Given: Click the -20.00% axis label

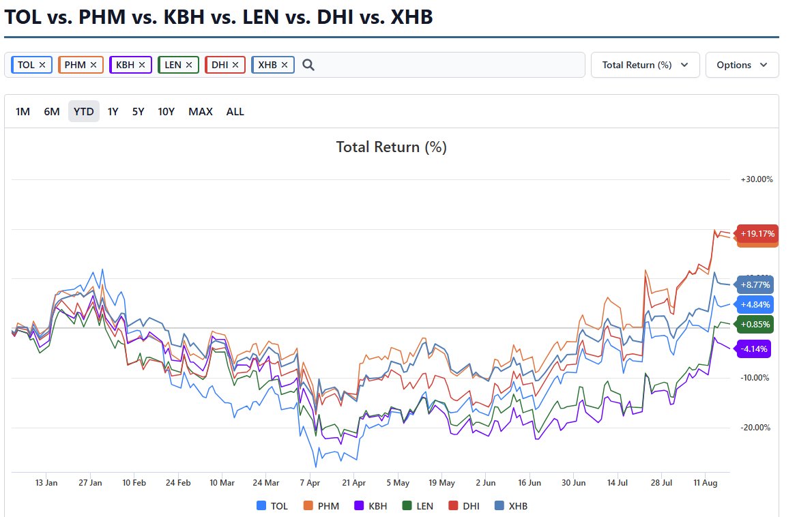Looking at the screenshot, I should point(755,428).
